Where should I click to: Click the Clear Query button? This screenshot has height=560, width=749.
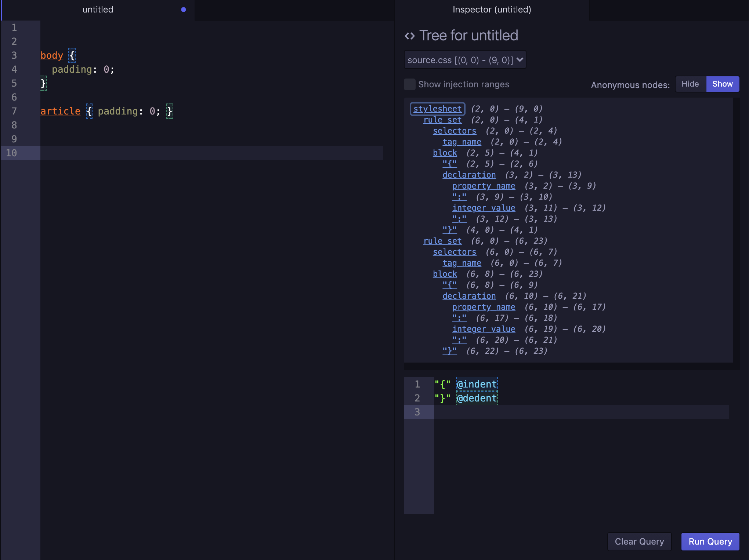(639, 542)
